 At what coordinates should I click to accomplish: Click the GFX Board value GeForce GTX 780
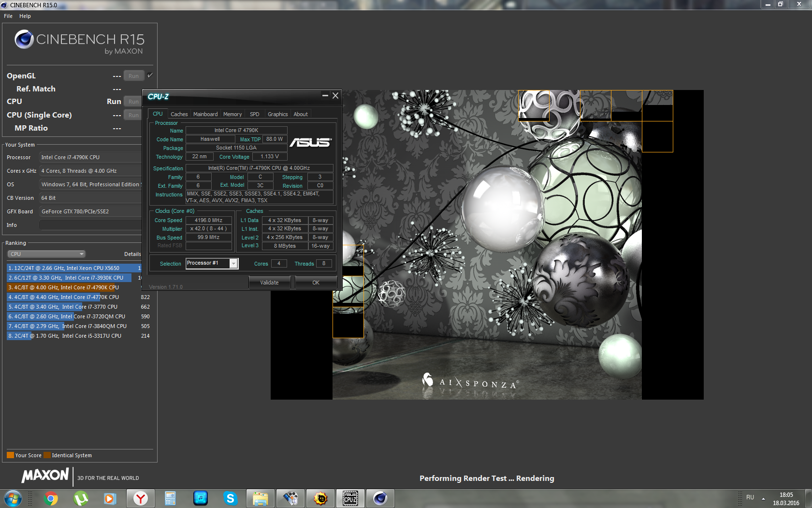click(90, 211)
